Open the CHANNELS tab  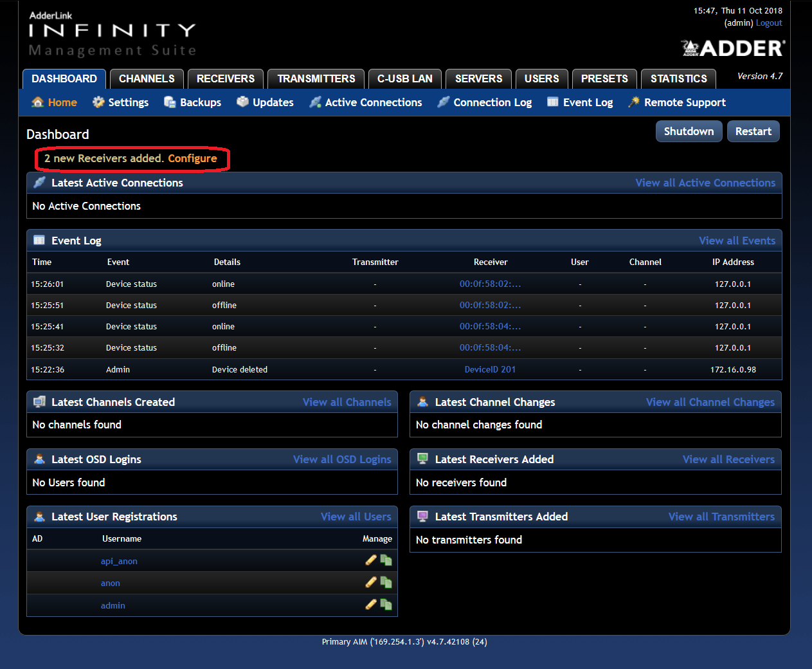pos(147,78)
